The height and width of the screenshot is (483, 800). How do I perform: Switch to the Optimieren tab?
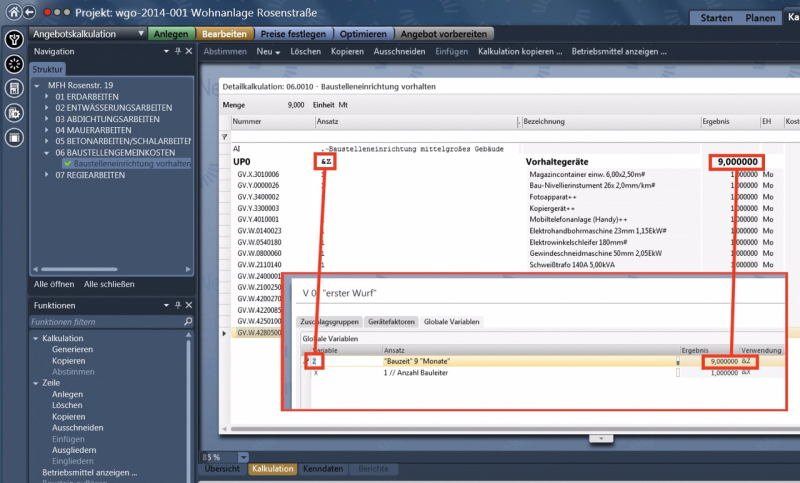[363, 34]
